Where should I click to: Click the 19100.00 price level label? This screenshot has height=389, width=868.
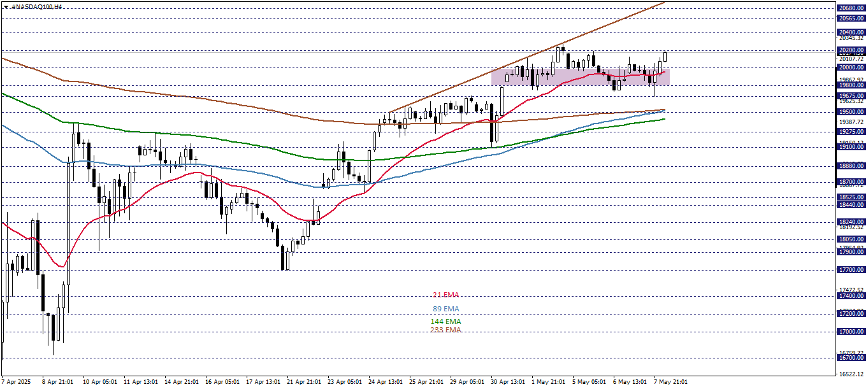pos(851,146)
